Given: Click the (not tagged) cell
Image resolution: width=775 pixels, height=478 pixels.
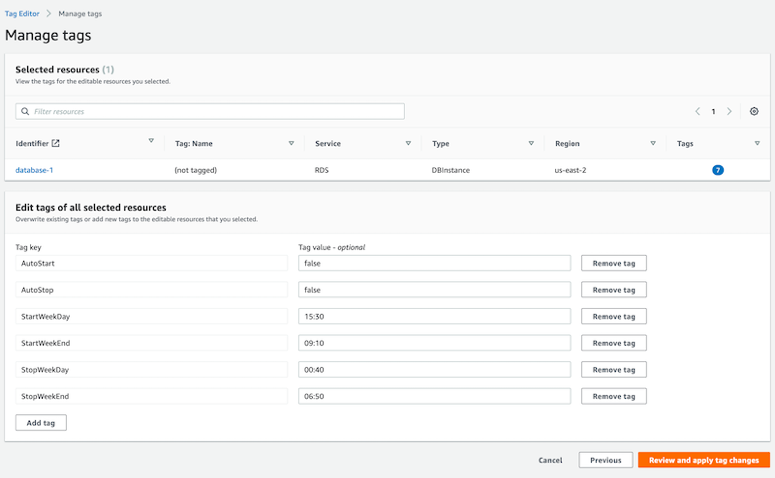Looking at the screenshot, I should click(x=196, y=170).
